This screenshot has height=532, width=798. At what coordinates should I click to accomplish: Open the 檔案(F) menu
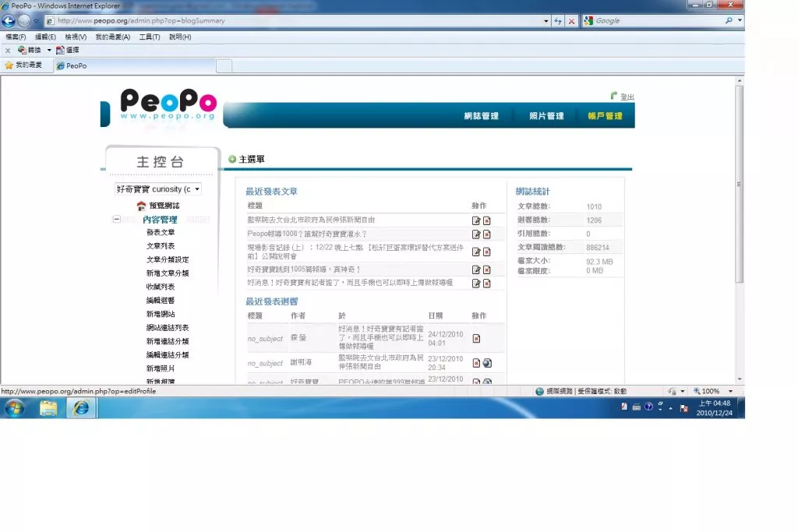click(16, 37)
